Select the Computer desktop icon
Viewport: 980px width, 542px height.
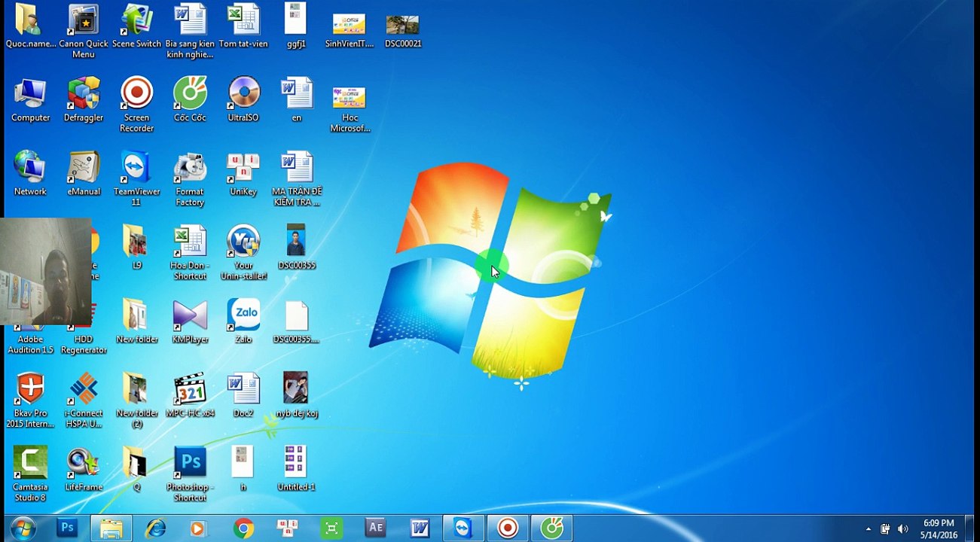click(x=31, y=99)
